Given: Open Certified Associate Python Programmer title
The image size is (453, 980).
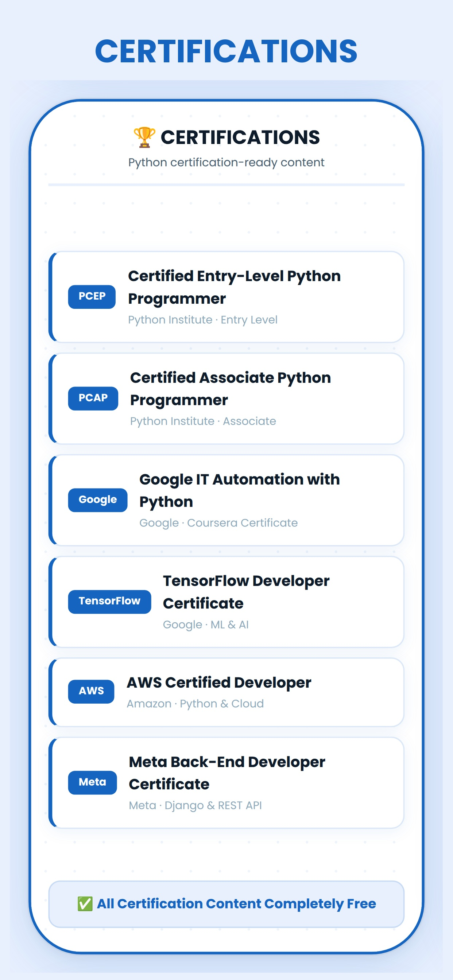Looking at the screenshot, I should tap(230, 388).
